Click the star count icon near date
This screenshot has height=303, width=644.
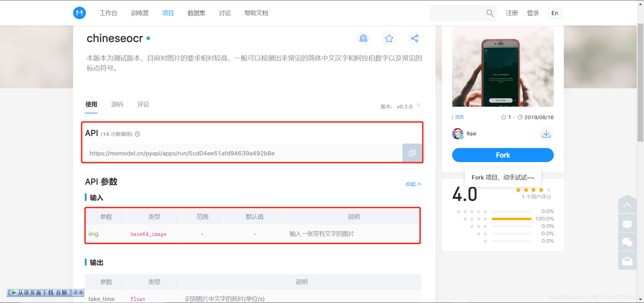503,117
